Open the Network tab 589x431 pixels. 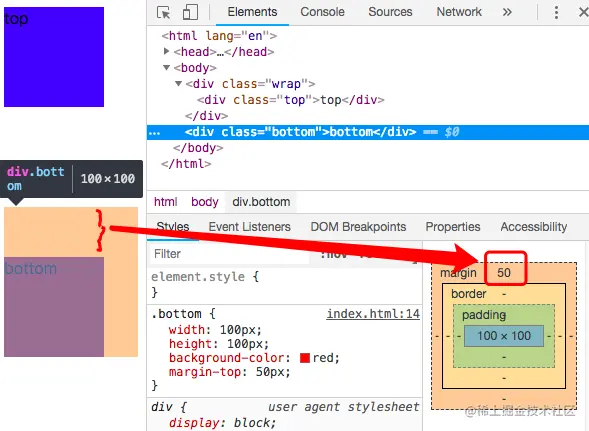[459, 12]
